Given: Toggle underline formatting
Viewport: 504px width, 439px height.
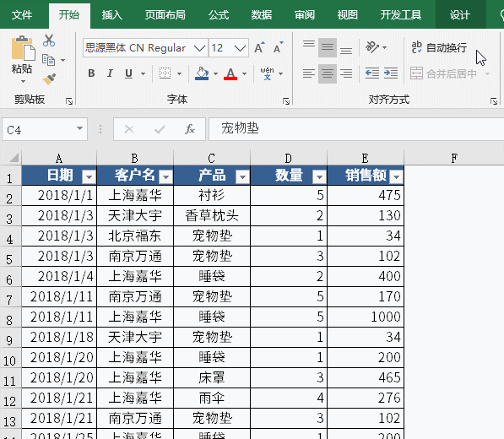Looking at the screenshot, I should [x=128, y=73].
